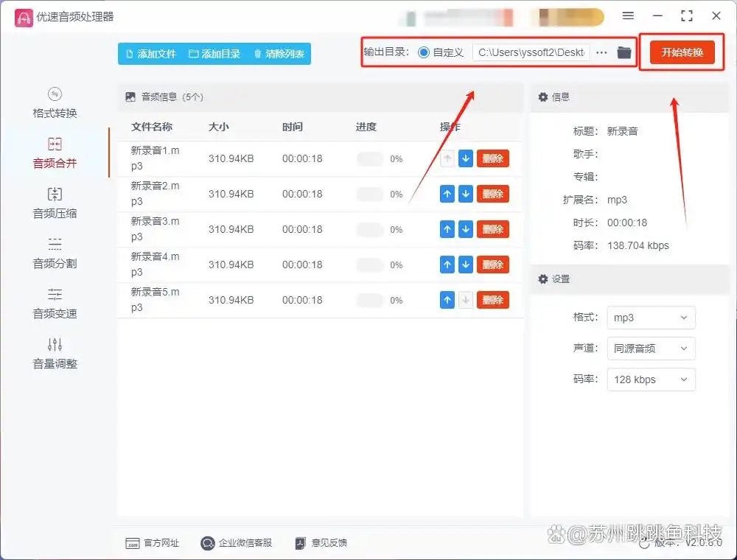737x560 pixels.
Task: Move 新录音2.mp3 up in list
Action: point(447,194)
